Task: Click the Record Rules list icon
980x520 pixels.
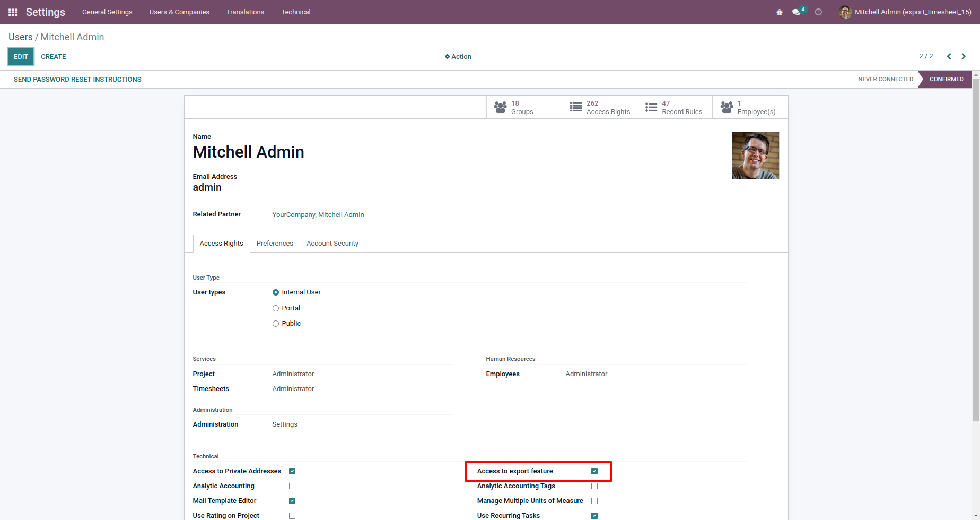Action: pyautogui.click(x=651, y=107)
